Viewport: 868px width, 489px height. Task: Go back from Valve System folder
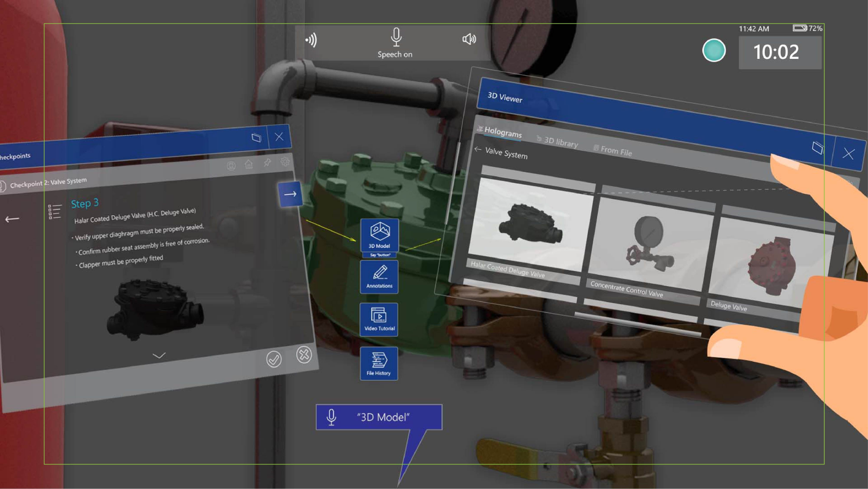tap(478, 149)
